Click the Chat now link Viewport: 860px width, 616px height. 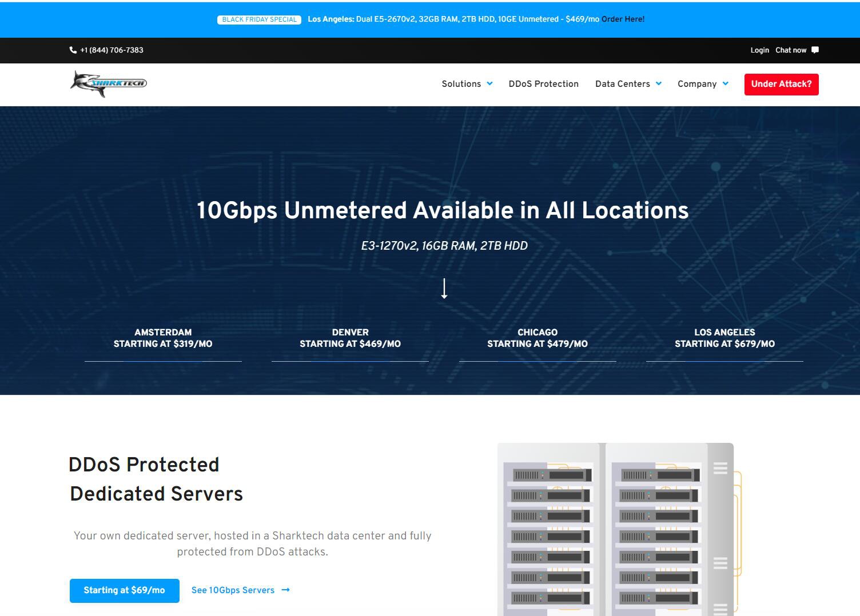tap(790, 50)
